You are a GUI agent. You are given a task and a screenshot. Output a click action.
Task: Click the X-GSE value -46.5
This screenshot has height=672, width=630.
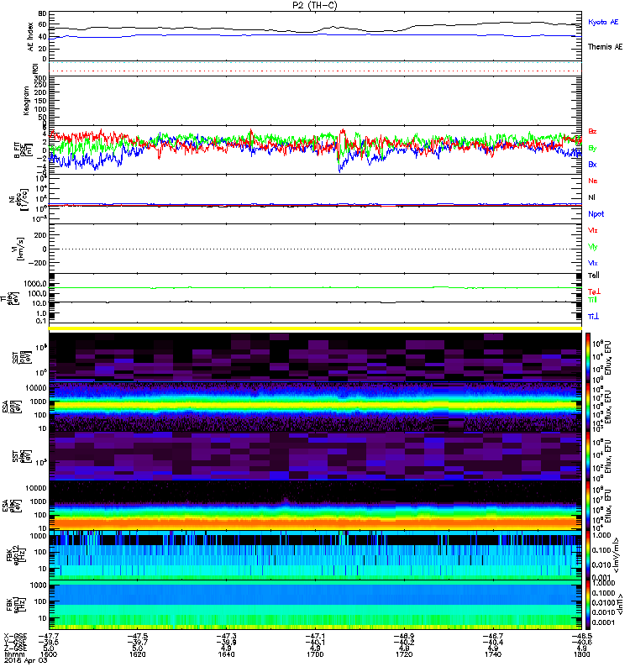tap(582, 636)
